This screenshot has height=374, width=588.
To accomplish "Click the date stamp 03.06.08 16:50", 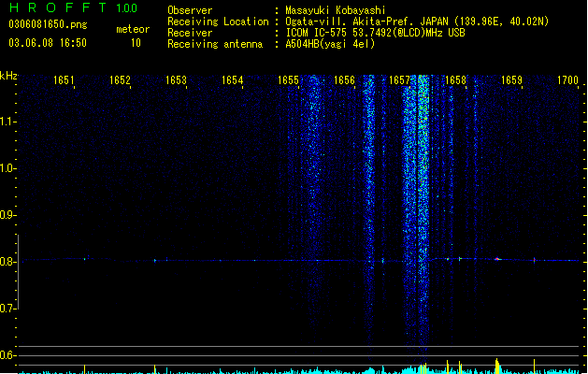I will 48,43.
